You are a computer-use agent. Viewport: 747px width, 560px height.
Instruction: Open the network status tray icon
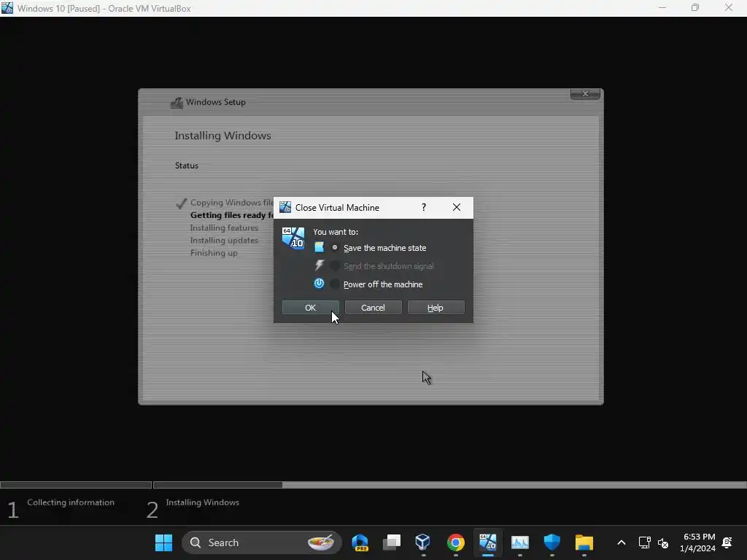coord(644,542)
